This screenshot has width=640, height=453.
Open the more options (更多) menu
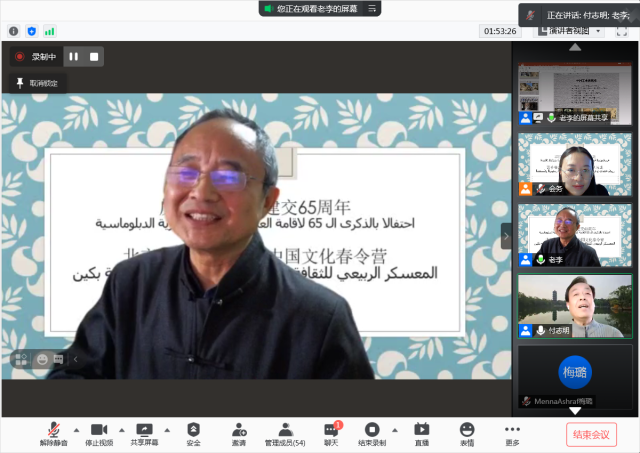[x=512, y=429]
